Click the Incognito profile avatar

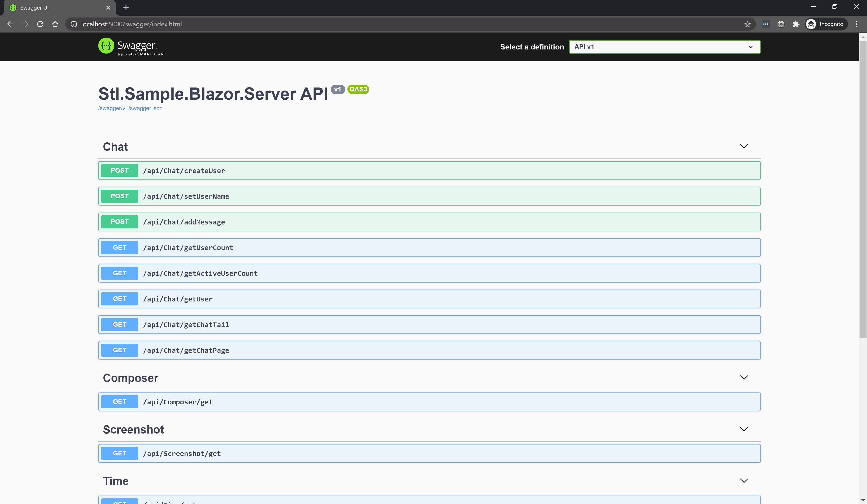point(811,24)
